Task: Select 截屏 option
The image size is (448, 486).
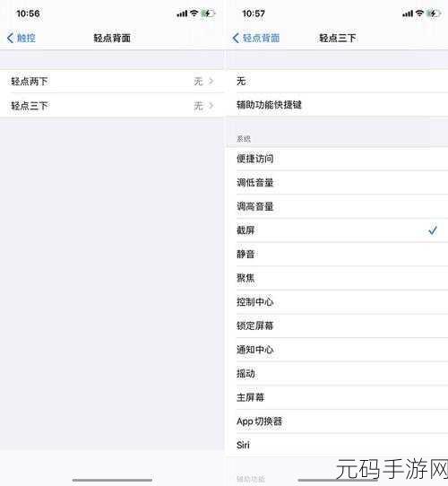Action: tap(337, 230)
